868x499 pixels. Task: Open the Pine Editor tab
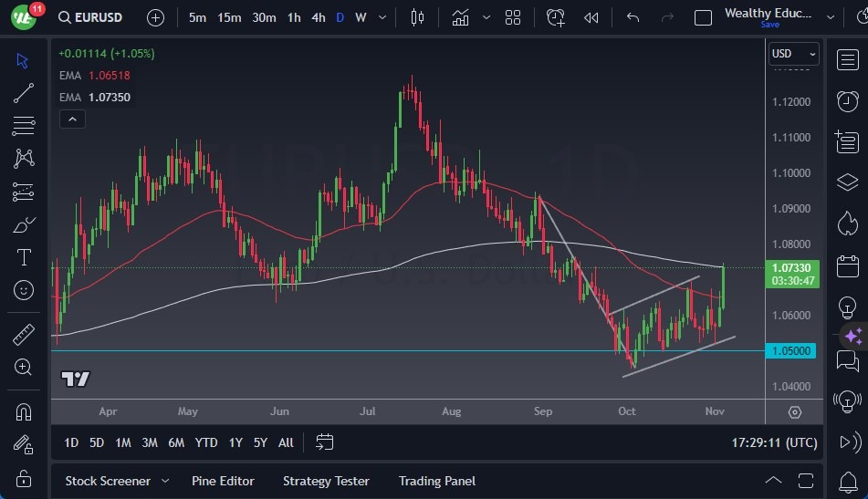223,481
